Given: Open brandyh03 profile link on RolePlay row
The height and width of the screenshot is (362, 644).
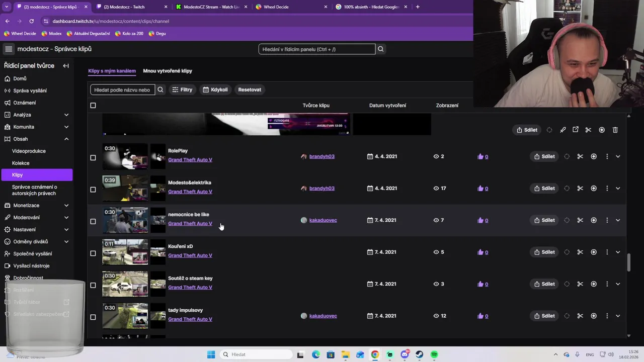Looking at the screenshot, I should 321,156.
